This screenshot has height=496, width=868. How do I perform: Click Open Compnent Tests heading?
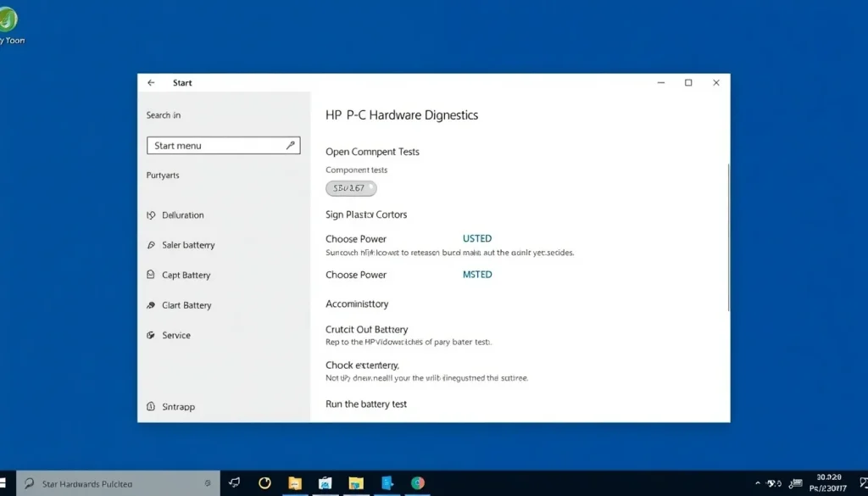[x=372, y=152]
